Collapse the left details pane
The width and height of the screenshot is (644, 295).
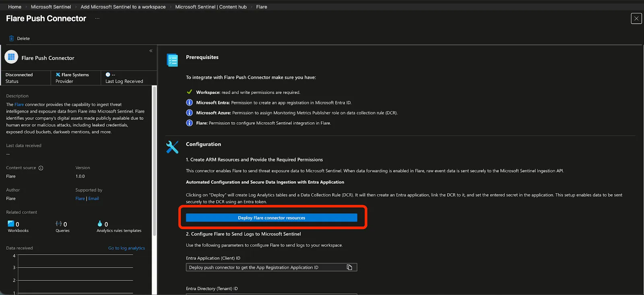pos(151,51)
